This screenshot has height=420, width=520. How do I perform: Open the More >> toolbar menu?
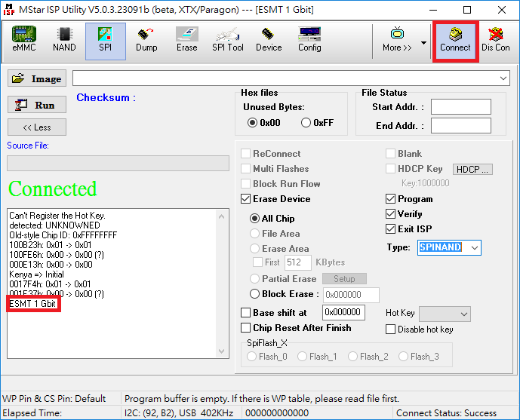tap(397, 40)
